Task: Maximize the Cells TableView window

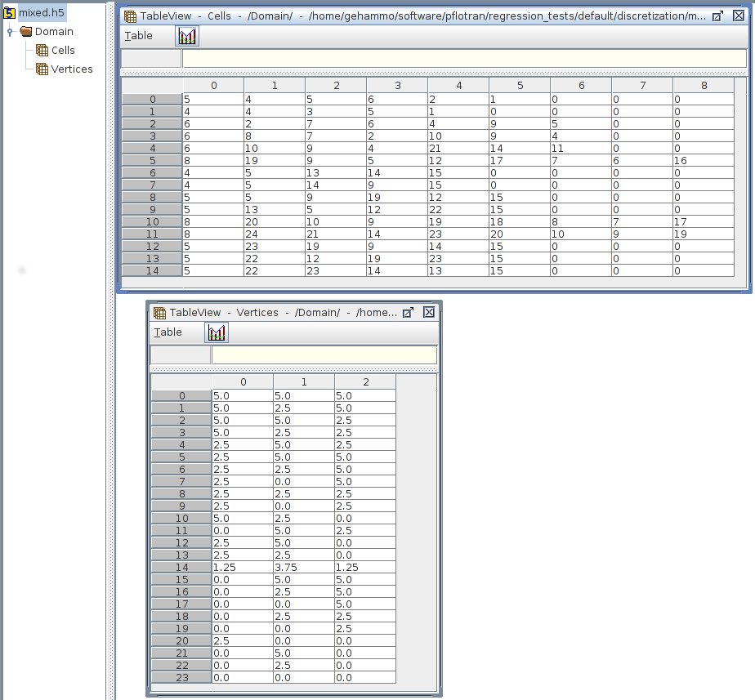Action: click(717, 16)
